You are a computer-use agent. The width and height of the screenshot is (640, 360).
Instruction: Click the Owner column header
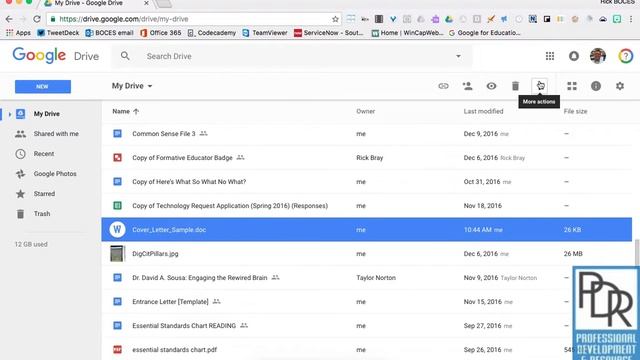[x=365, y=111]
